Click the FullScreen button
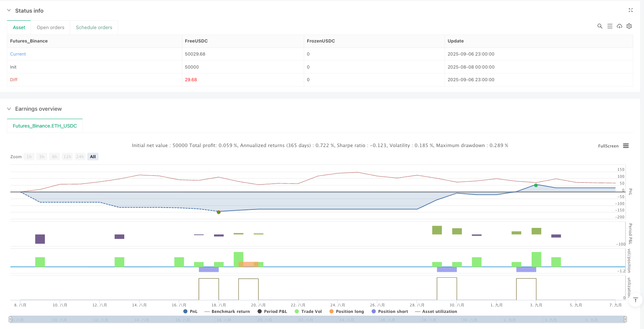Image resolution: width=644 pixels, height=329 pixels. (608, 146)
